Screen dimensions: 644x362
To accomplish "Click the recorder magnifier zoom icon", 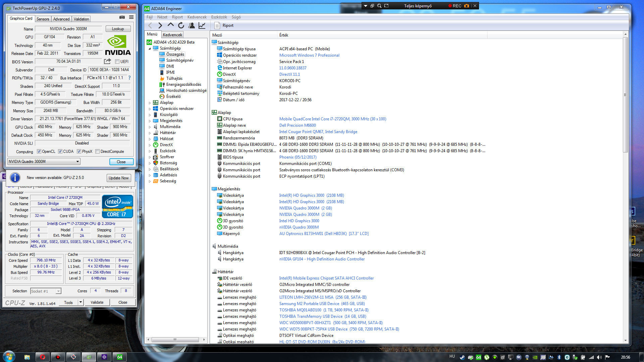I will pos(379,6).
